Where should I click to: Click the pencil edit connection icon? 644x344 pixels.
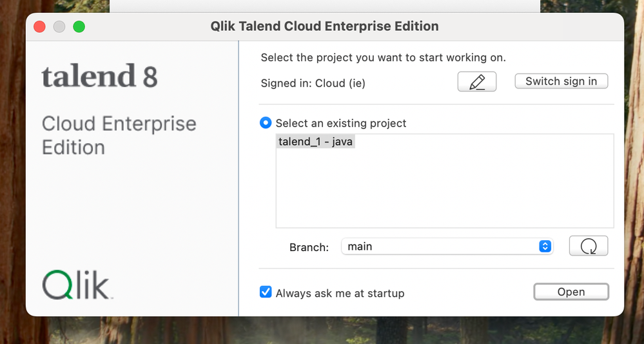click(x=477, y=82)
